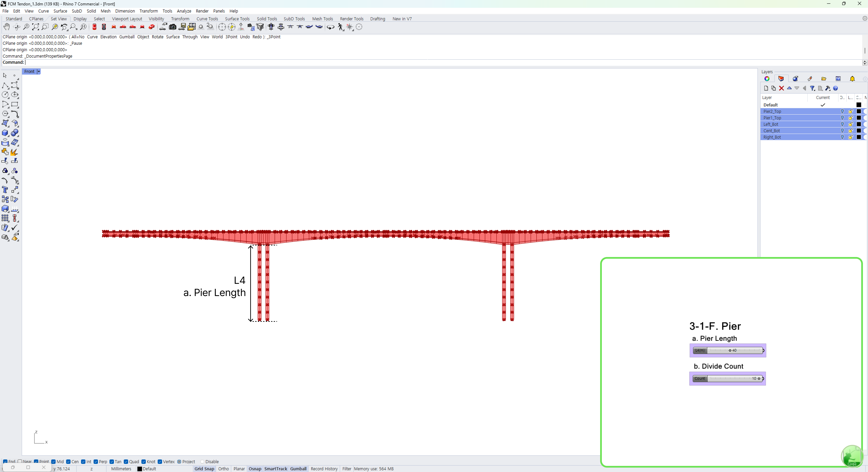Toggle the Mid osnap checkbox

54,461
